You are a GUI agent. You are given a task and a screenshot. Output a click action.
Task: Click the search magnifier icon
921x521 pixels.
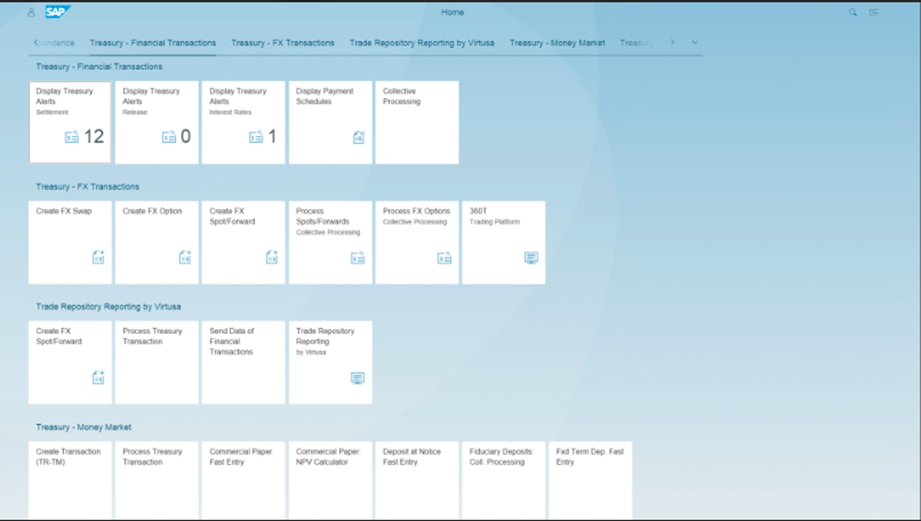point(853,13)
